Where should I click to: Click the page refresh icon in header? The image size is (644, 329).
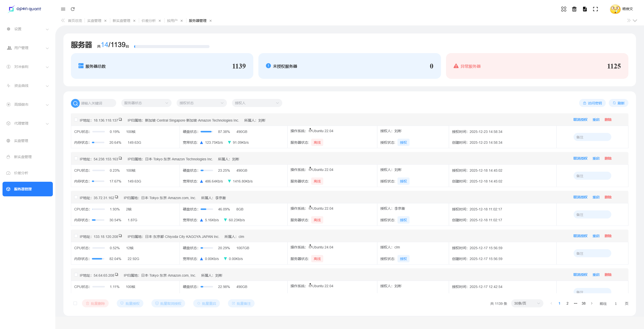click(x=73, y=9)
